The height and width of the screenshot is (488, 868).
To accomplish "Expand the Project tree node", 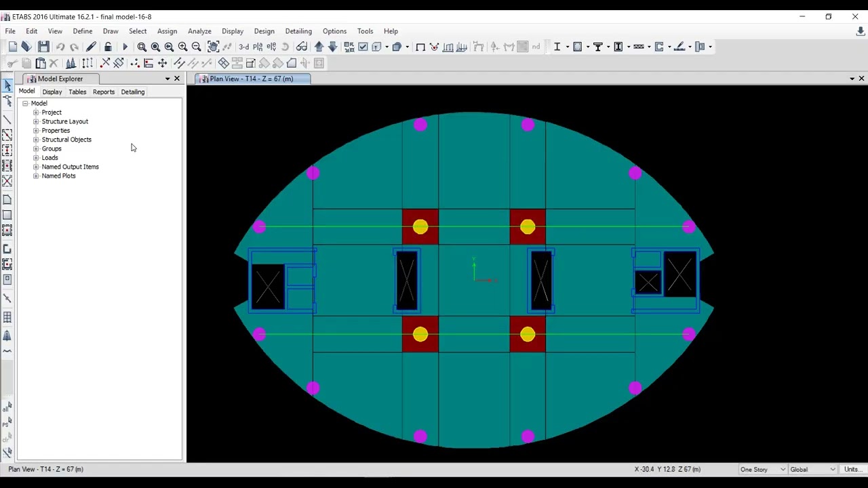I will (x=36, y=113).
